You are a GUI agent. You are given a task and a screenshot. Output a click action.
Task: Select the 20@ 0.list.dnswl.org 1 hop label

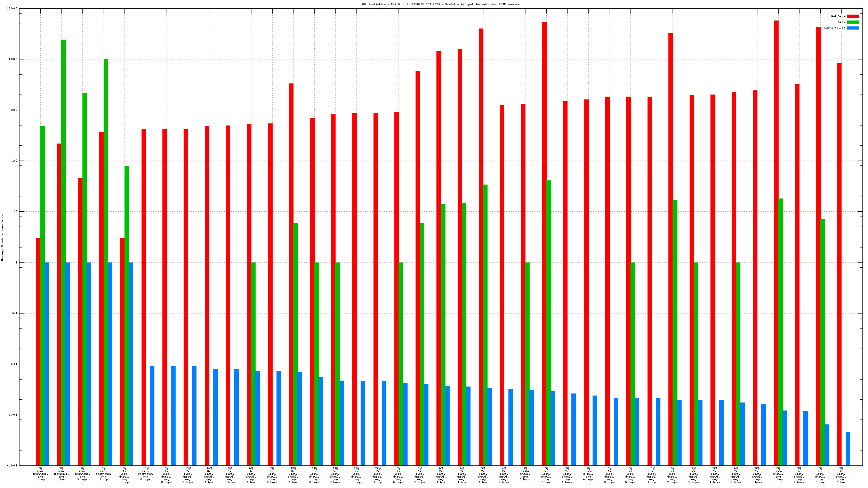(356, 475)
